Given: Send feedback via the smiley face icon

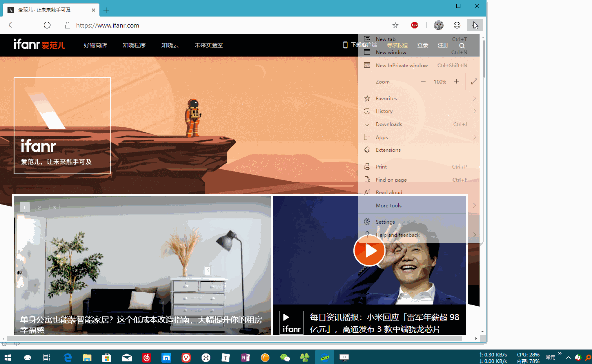Looking at the screenshot, I should pyautogui.click(x=457, y=25).
